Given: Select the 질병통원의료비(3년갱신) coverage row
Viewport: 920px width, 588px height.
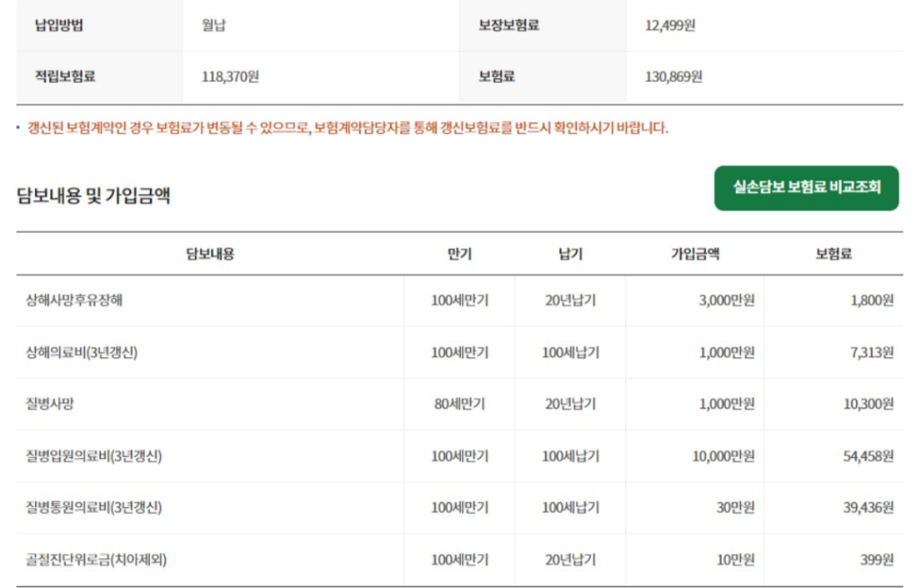Looking at the screenshot, I should pyautogui.click(x=94, y=508).
